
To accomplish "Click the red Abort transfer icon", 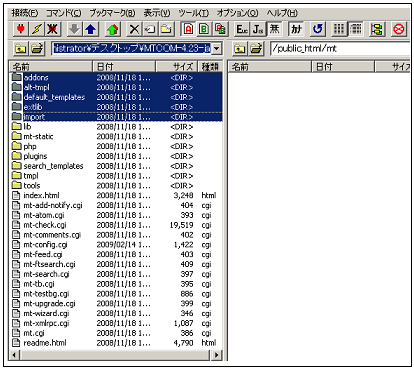I will pyautogui.click(x=399, y=29).
